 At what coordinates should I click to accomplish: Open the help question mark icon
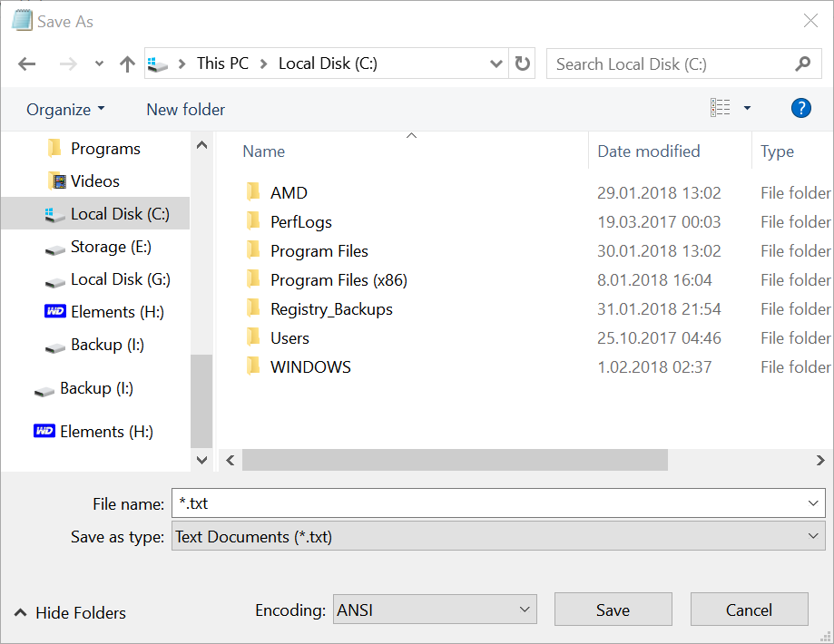tap(800, 109)
